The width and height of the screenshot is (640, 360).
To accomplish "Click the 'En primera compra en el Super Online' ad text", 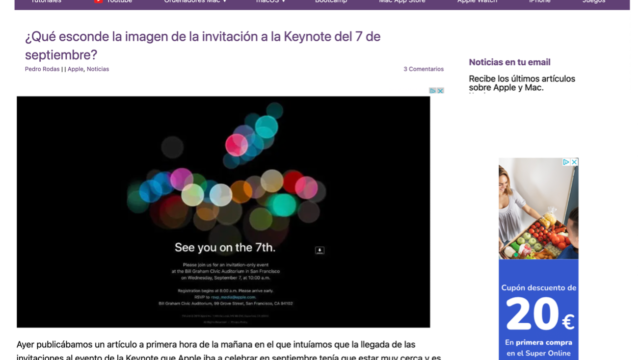I will pos(538,348).
